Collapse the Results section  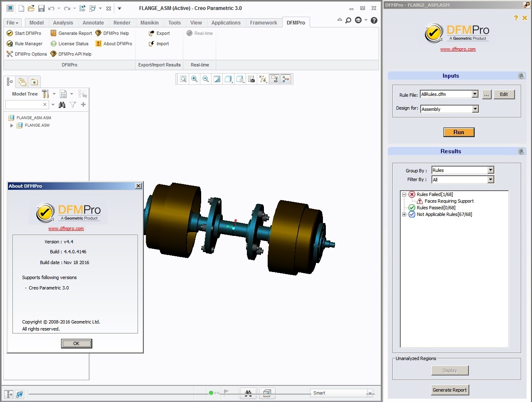(521, 152)
